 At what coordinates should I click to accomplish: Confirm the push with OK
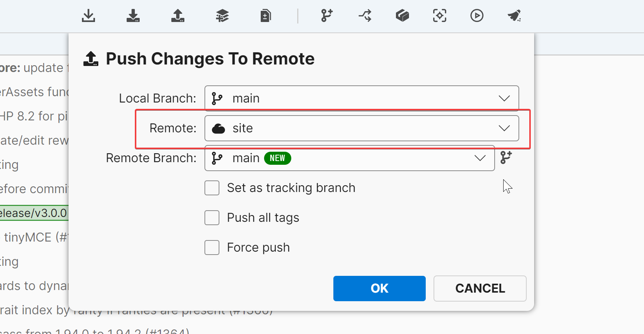[379, 288]
